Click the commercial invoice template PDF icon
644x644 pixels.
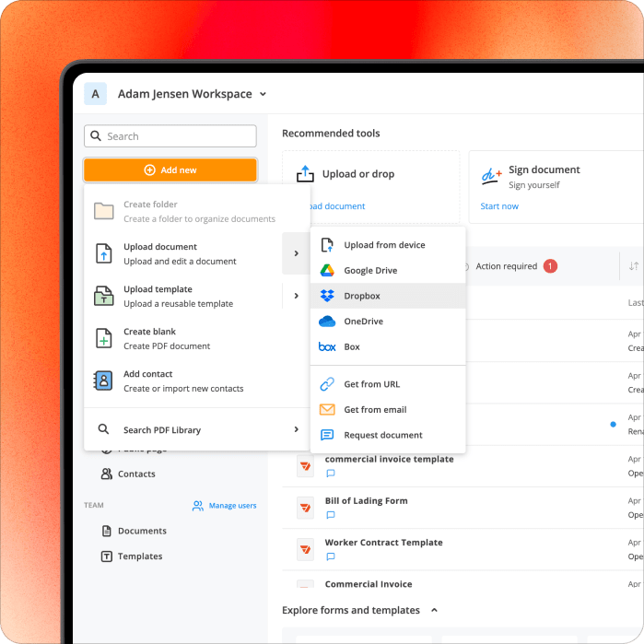305,466
